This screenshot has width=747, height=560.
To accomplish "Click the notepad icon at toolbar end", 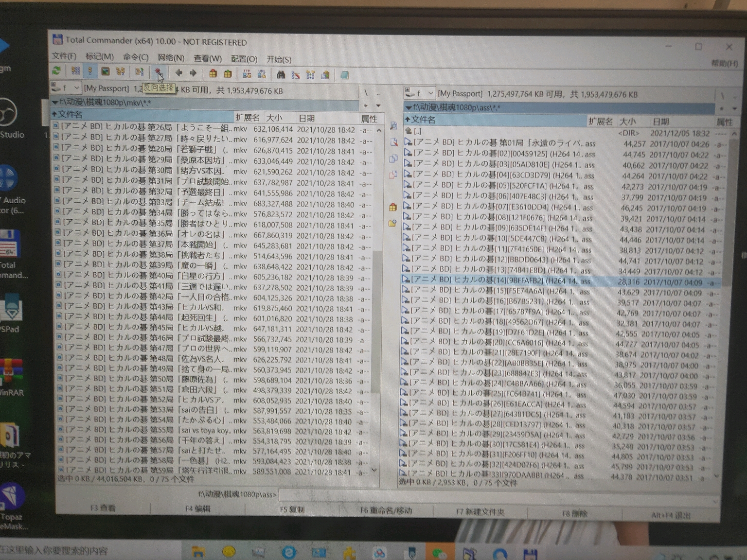I will click(344, 75).
